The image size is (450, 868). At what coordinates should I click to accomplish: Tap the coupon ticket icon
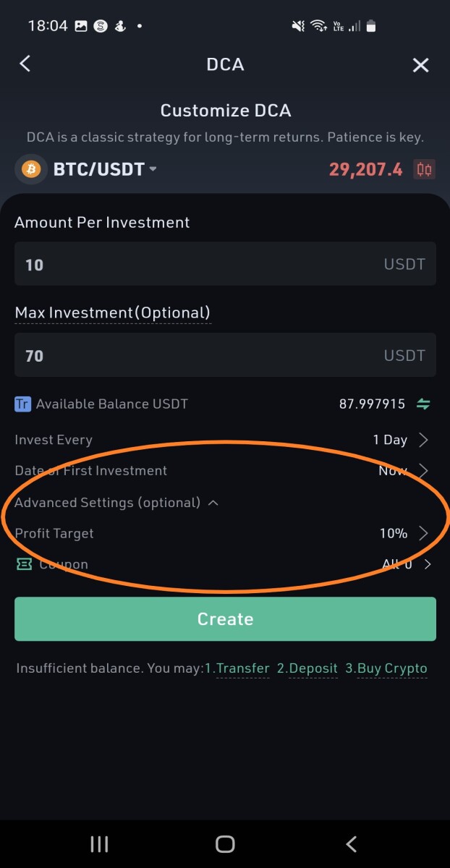pyautogui.click(x=24, y=564)
